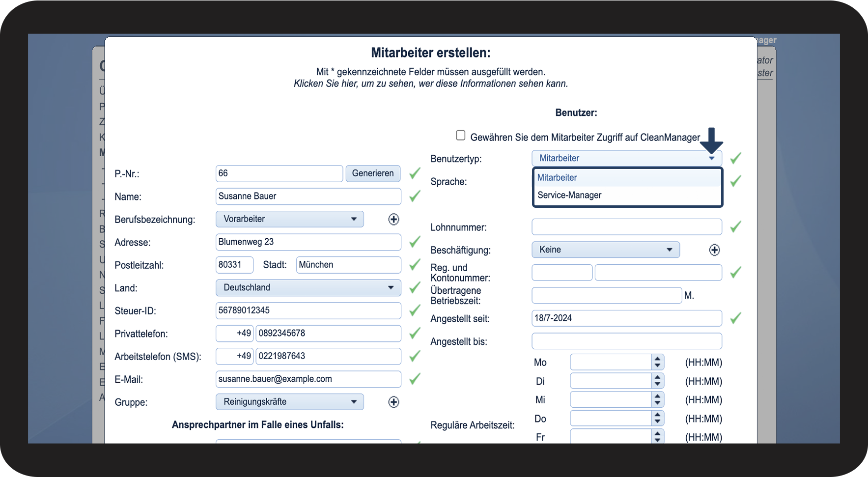Click green checkmark next to P.-Nr. field
Image resolution: width=868 pixels, height=477 pixels.
point(415,173)
